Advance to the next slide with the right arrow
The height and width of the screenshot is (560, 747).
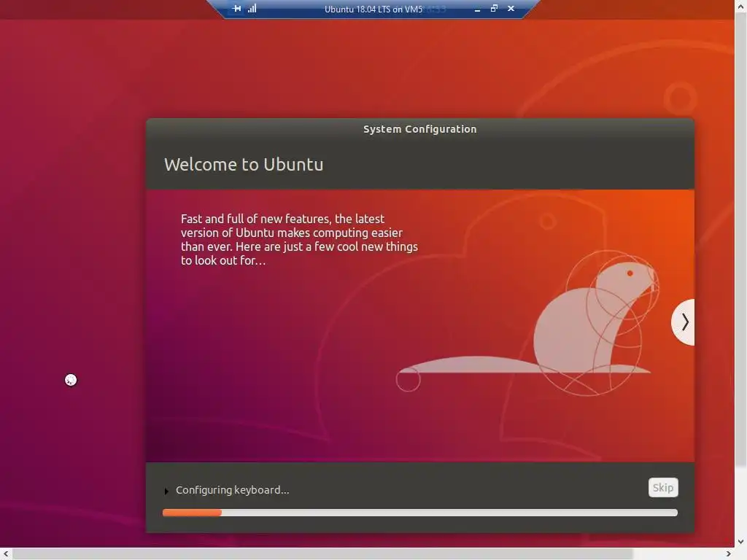click(x=683, y=322)
